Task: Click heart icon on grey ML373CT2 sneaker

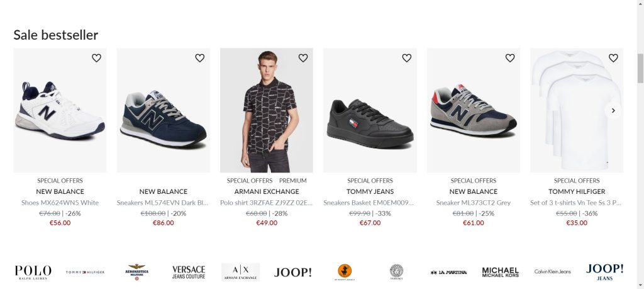Action: pos(510,58)
